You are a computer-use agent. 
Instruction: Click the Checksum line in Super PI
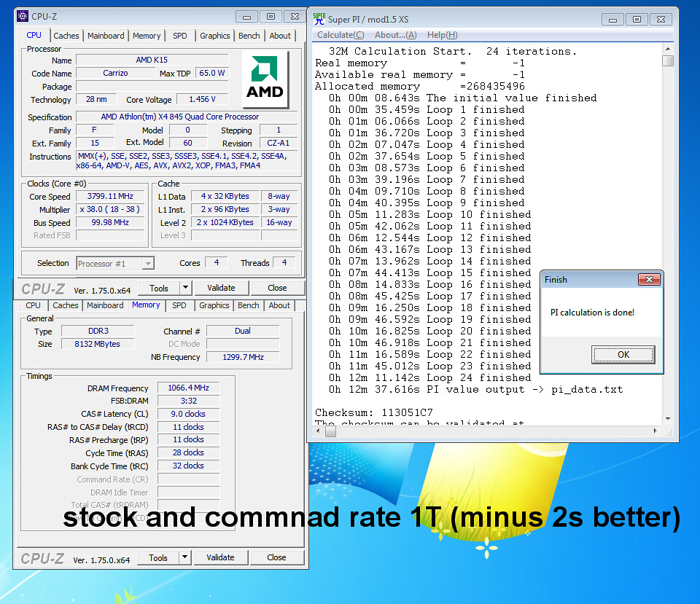373,412
